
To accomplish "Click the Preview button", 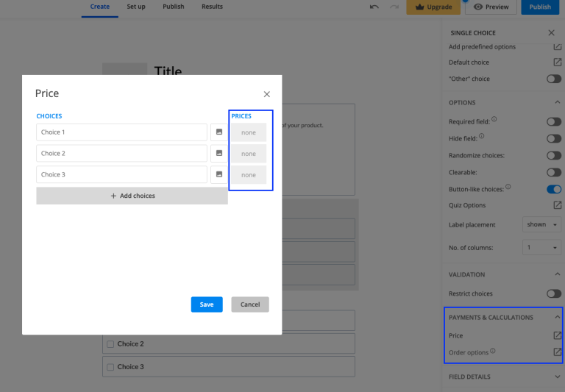I will coord(491,7).
